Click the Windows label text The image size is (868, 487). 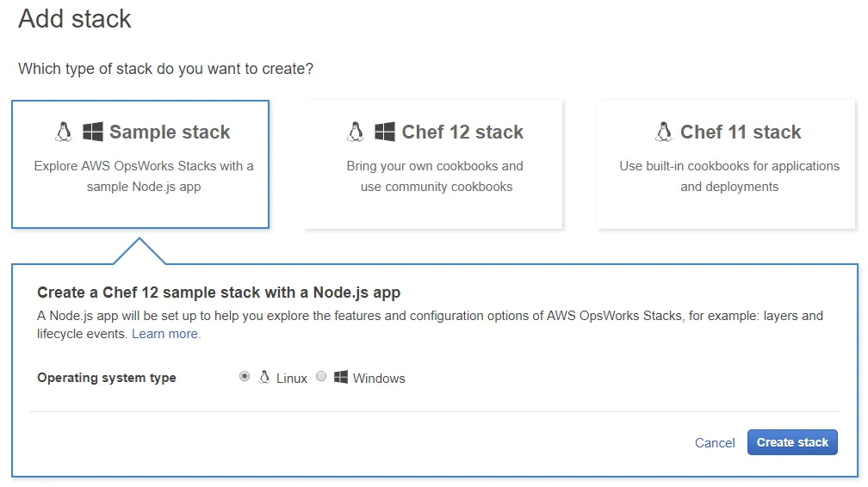(x=379, y=379)
